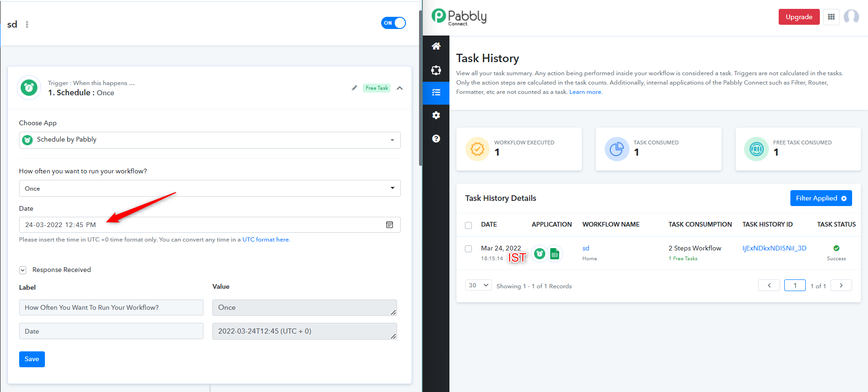Open the user profile avatar
Viewport: 868px width, 392px height.
tap(851, 17)
